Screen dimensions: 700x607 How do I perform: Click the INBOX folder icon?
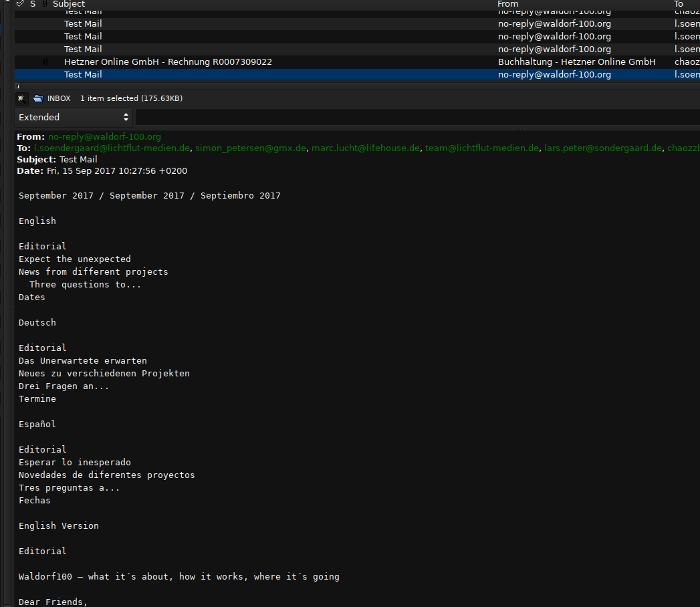pyautogui.click(x=38, y=98)
